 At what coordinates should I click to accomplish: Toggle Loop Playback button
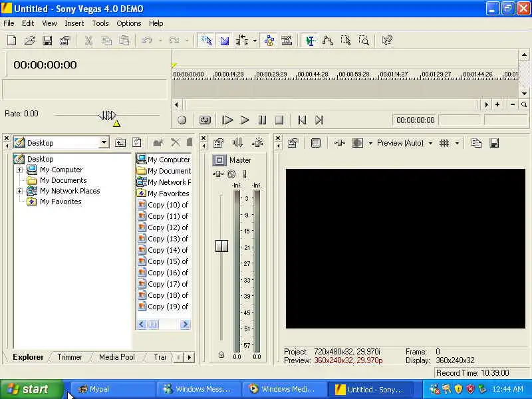tap(205, 120)
